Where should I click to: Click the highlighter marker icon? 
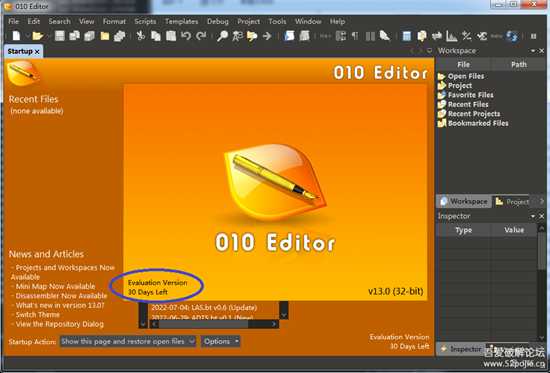point(385,36)
